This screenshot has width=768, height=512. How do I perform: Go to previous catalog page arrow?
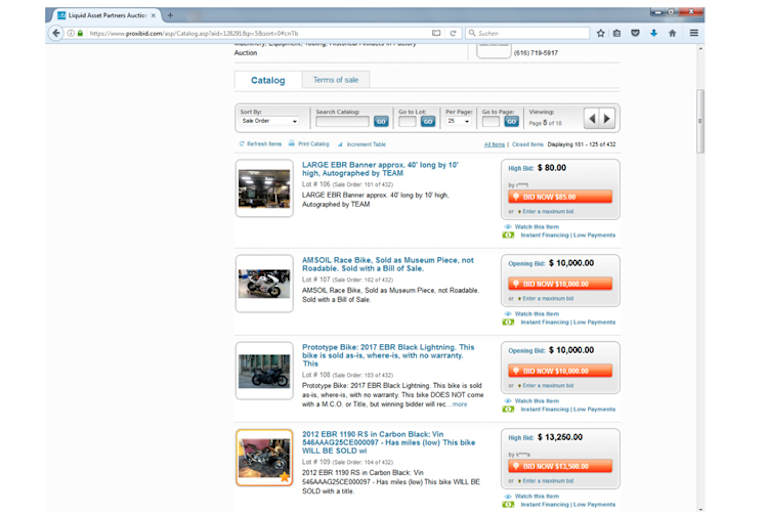(x=592, y=119)
